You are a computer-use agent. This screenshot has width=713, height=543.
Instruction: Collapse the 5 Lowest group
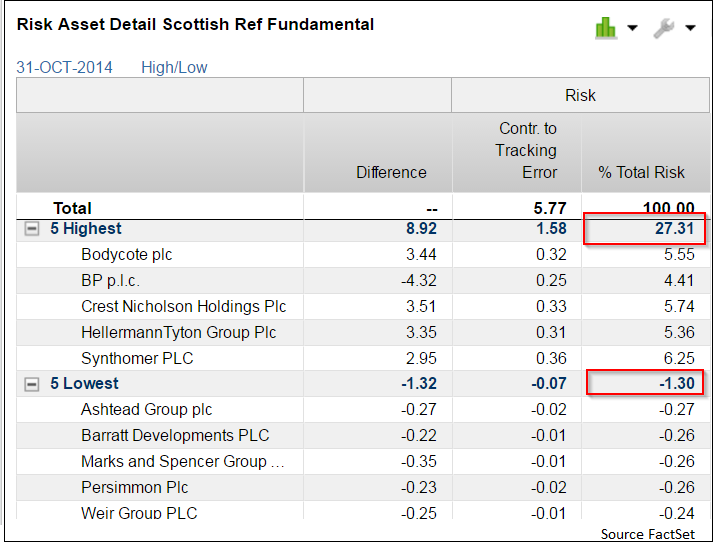coord(31,384)
